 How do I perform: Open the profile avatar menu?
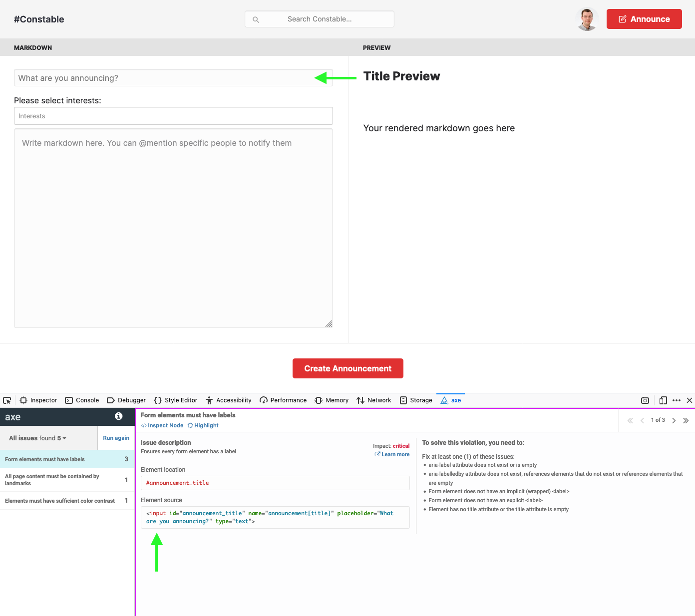[x=587, y=18]
